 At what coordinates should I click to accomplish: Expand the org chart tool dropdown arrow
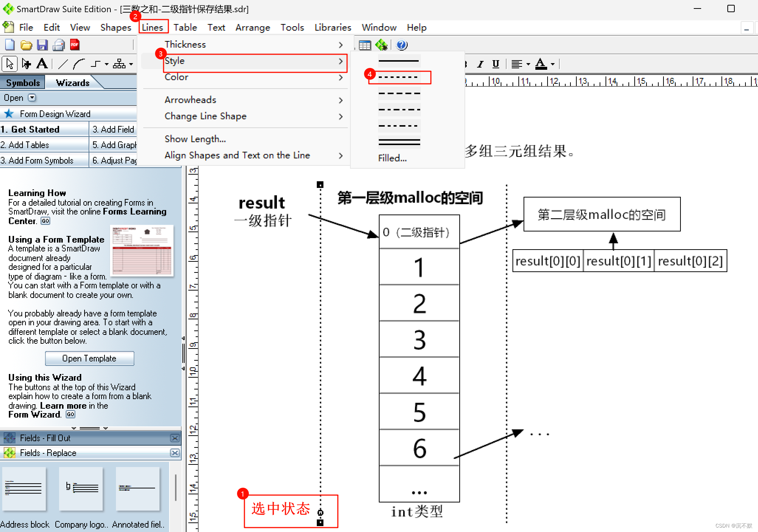point(131,64)
